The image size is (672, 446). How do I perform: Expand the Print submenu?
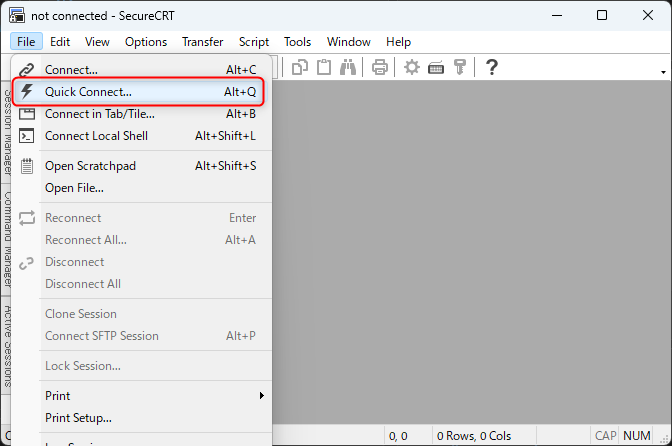coord(141,395)
